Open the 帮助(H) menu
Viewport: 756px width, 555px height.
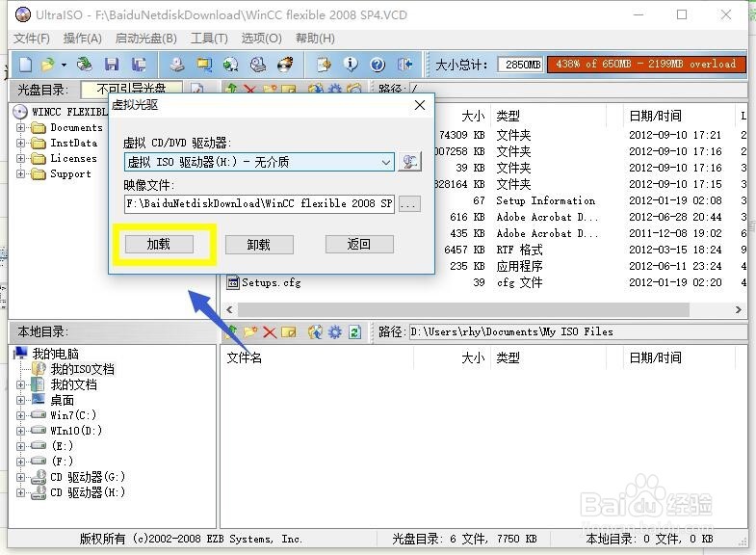315,39
